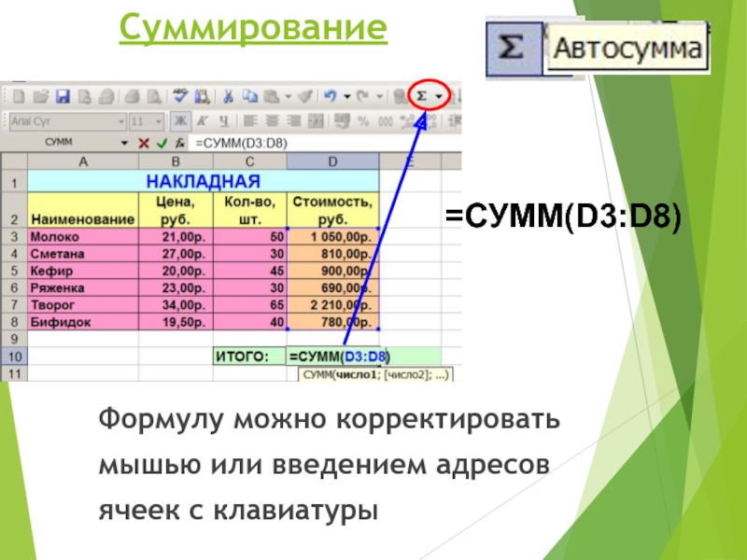Viewport: 747px width, 560px height.
Task: Click the Name Box showing СУММ
Action: [x=59, y=143]
